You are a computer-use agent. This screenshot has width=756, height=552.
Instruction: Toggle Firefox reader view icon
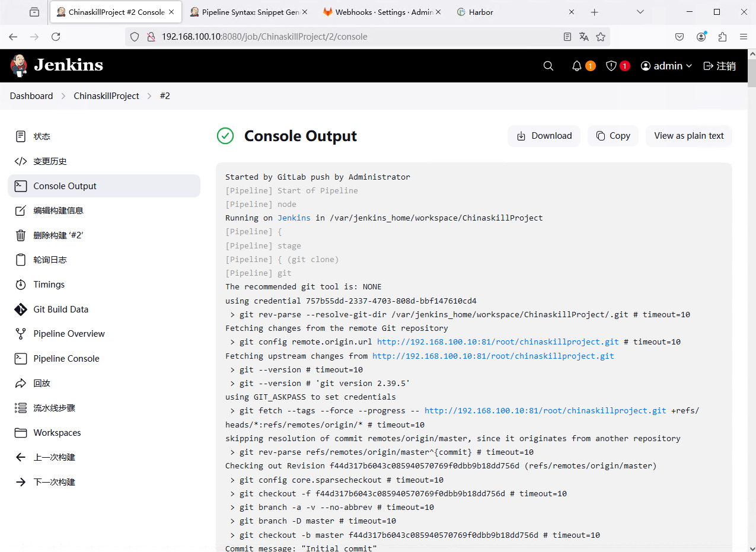567,37
